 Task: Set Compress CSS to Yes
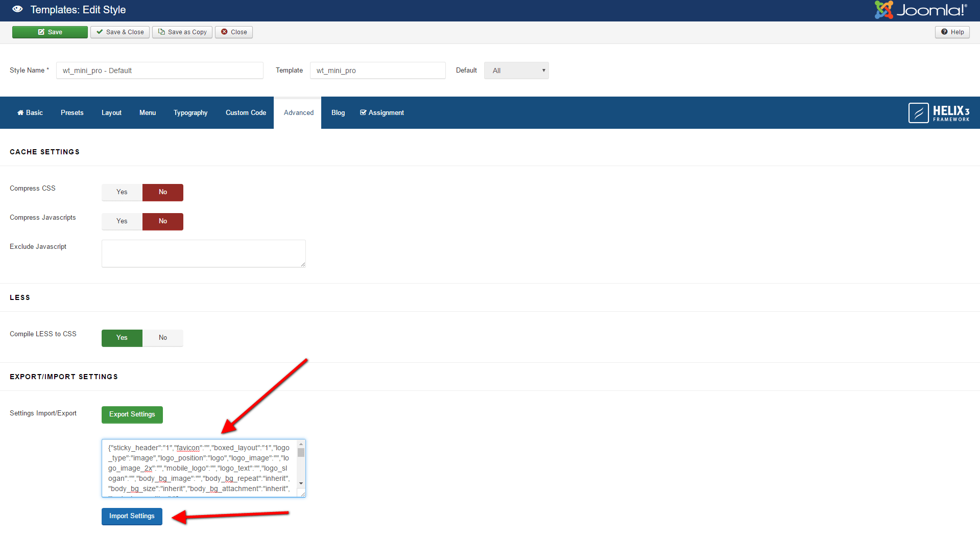pos(122,192)
